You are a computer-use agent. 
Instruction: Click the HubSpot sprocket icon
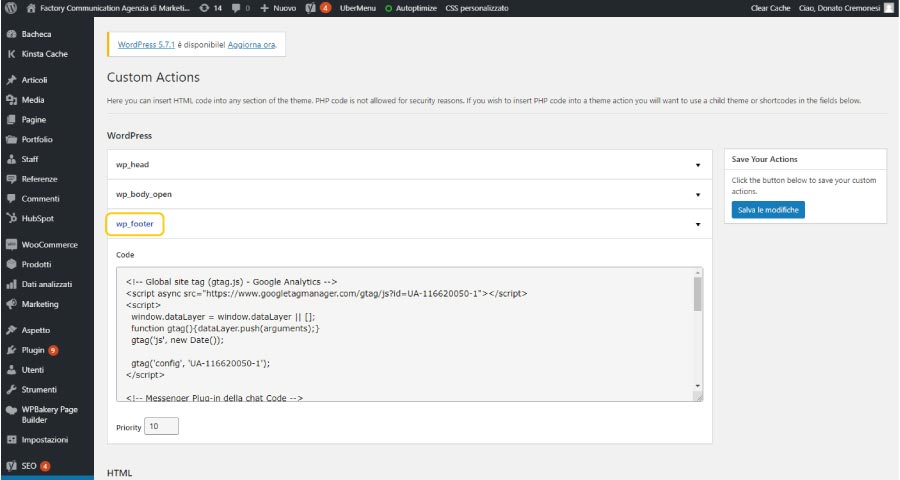(11, 218)
